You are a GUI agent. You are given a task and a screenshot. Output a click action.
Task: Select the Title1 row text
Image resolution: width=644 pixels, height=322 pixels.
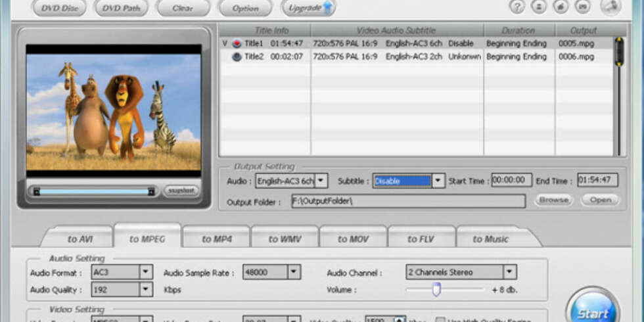pyautogui.click(x=254, y=43)
